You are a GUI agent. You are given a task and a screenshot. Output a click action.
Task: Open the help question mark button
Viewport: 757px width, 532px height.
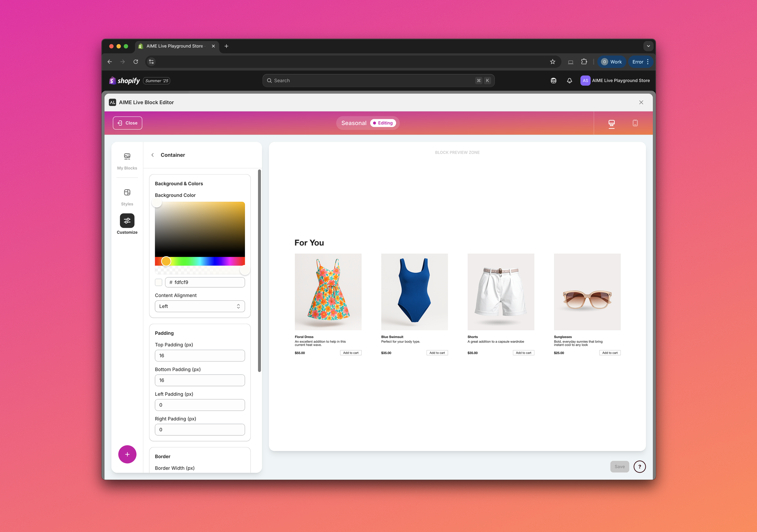(639, 466)
